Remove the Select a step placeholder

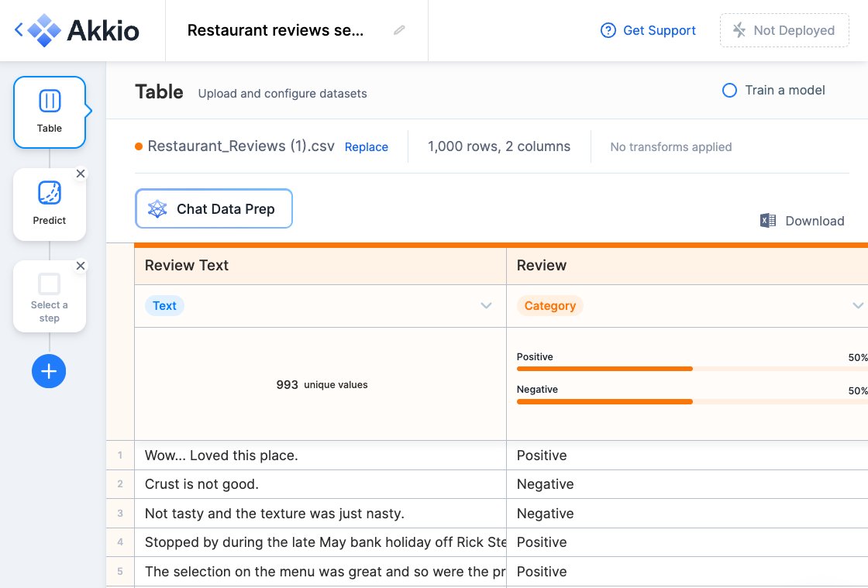click(x=81, y=266)
